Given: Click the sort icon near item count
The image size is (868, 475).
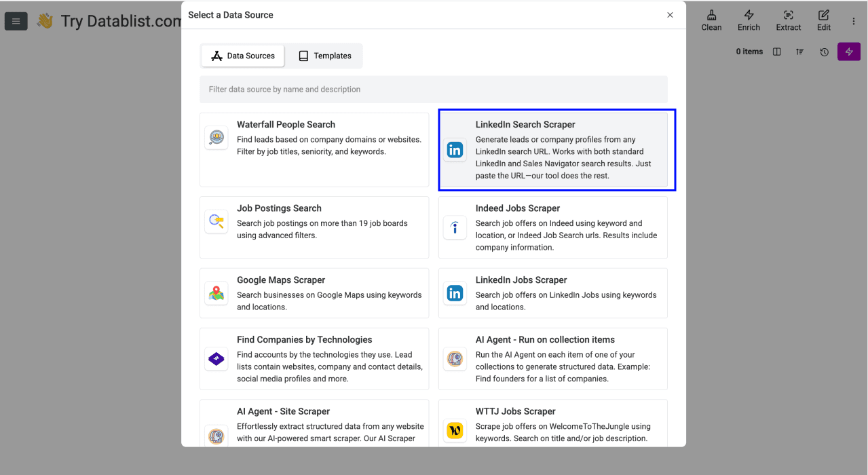Looking at the screenshot, I should pos(799,52).
